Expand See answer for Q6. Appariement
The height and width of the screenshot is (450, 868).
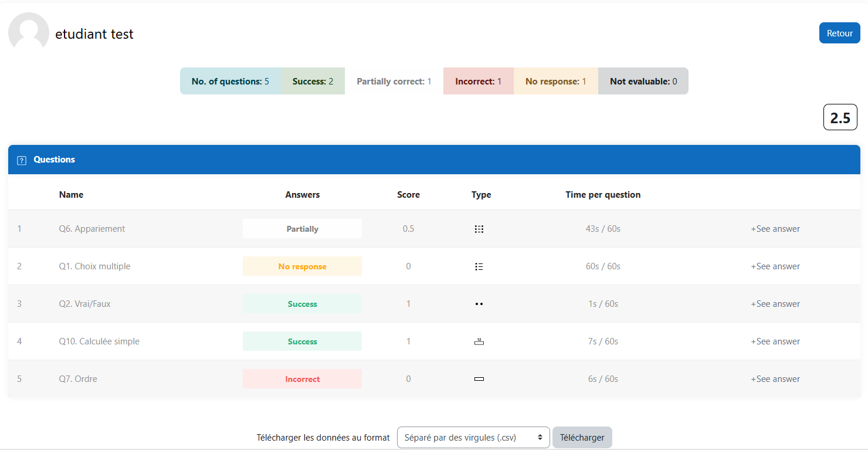click(x=775, y=229)
